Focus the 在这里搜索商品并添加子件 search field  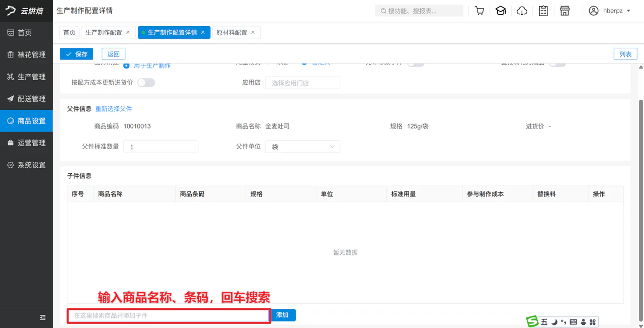(x=169, y=315)
